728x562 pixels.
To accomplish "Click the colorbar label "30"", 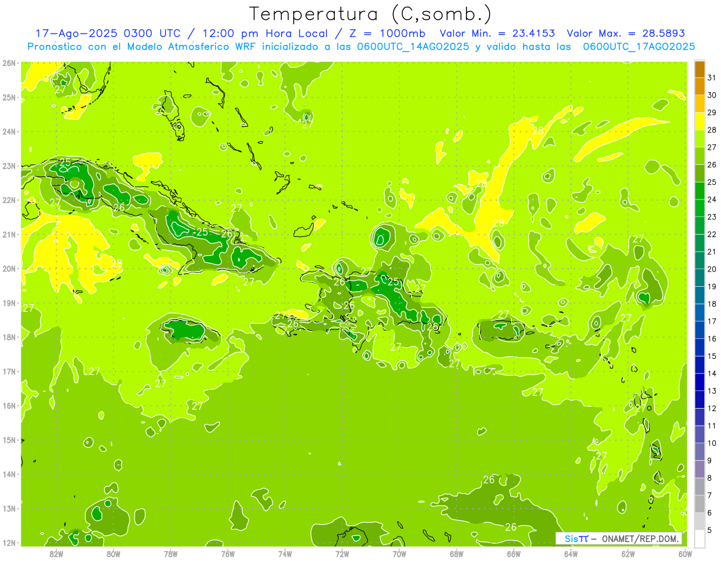I will (712, 95).
